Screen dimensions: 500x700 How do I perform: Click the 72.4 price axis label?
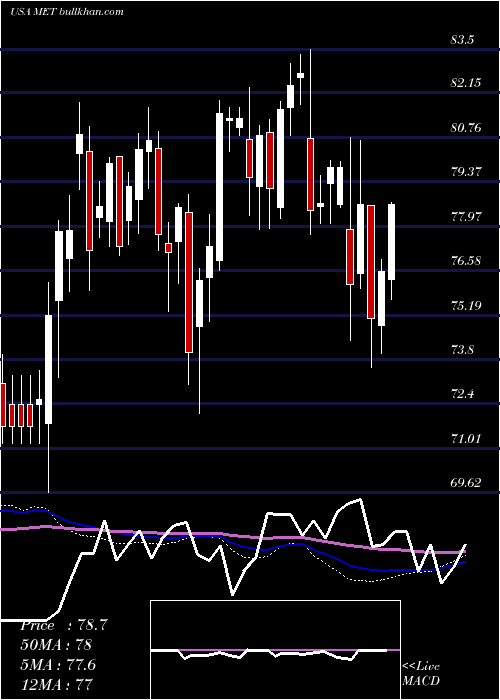tap(462, 394)
